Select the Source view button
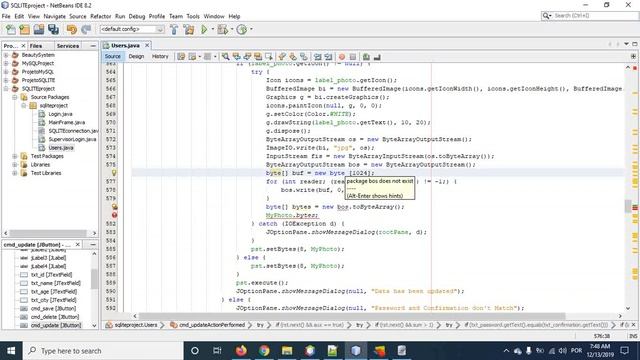 [113, 56]
